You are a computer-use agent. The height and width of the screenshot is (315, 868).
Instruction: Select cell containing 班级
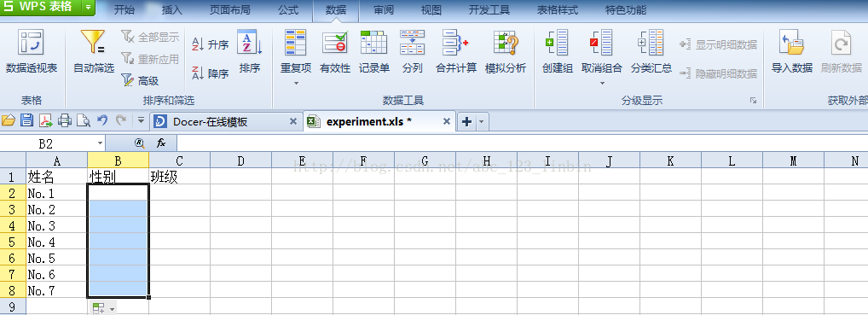pos(179,177)
